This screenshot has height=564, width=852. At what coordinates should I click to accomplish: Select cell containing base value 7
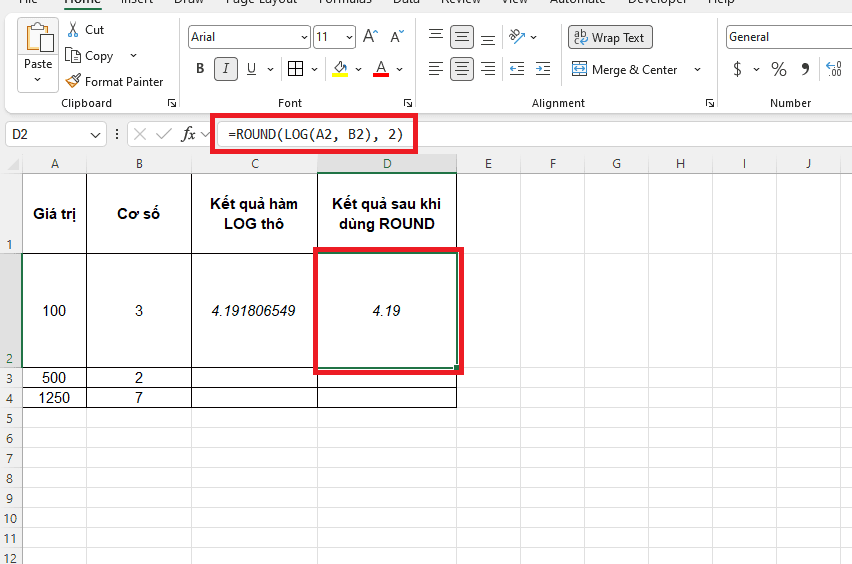[x=139, y=398]
